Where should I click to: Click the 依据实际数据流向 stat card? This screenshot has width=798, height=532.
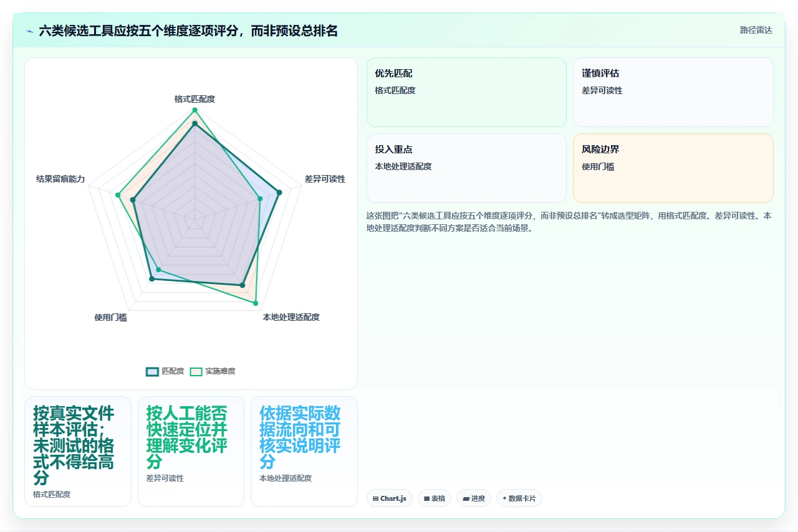click(304, 452)
